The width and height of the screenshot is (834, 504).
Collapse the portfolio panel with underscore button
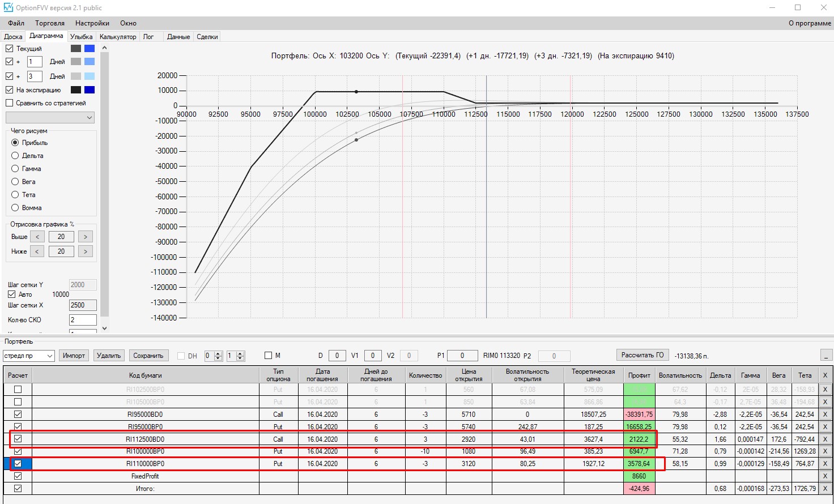click(x=826, y=356)
